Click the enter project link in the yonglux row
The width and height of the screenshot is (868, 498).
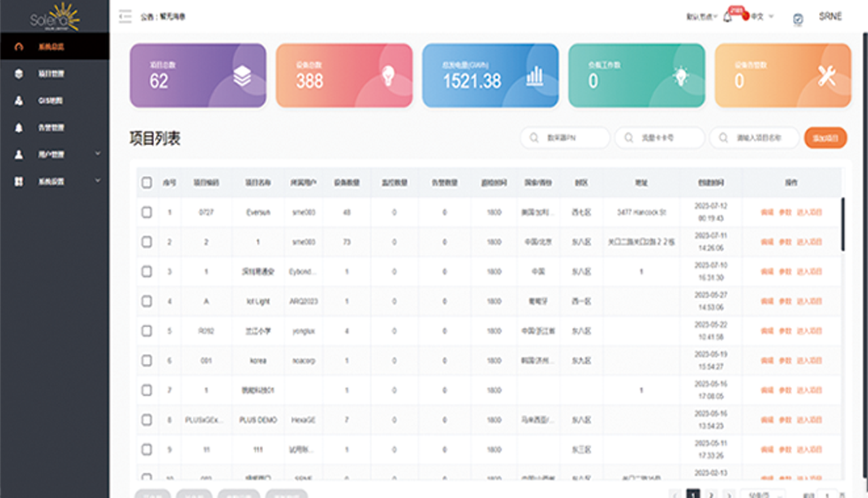click(x=809, y=331)
